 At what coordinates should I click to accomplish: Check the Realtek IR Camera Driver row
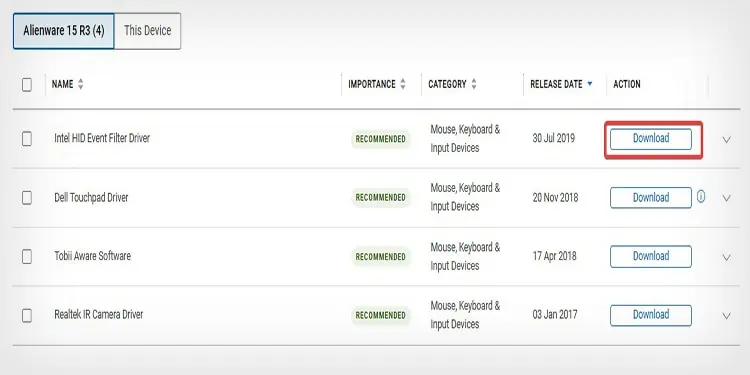[27, 315]
